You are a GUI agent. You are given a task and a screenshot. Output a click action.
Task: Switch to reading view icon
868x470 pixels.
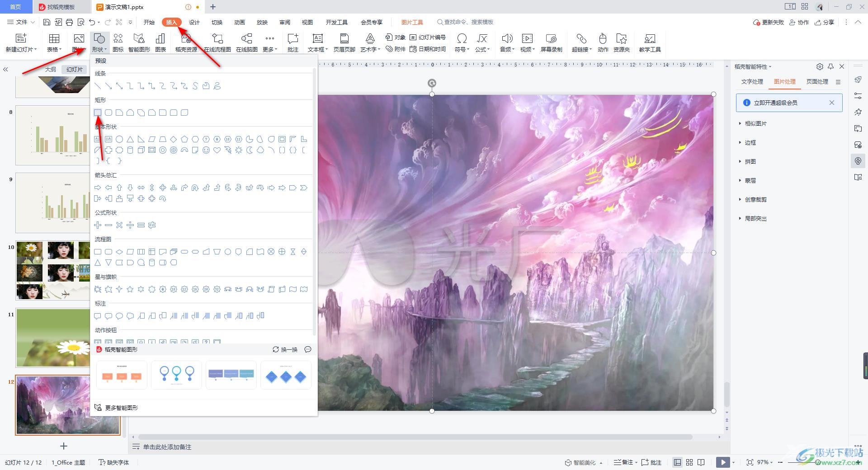[x=701, y=462]
